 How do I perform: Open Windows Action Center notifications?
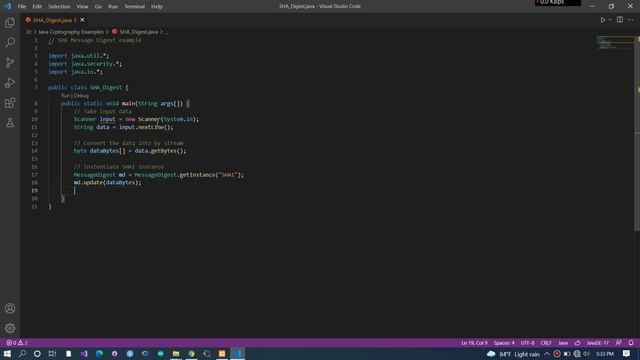click(x=627, y=354)
